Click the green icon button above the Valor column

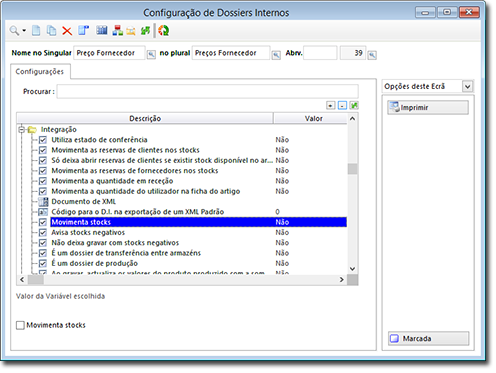click(x=354, y=106)
